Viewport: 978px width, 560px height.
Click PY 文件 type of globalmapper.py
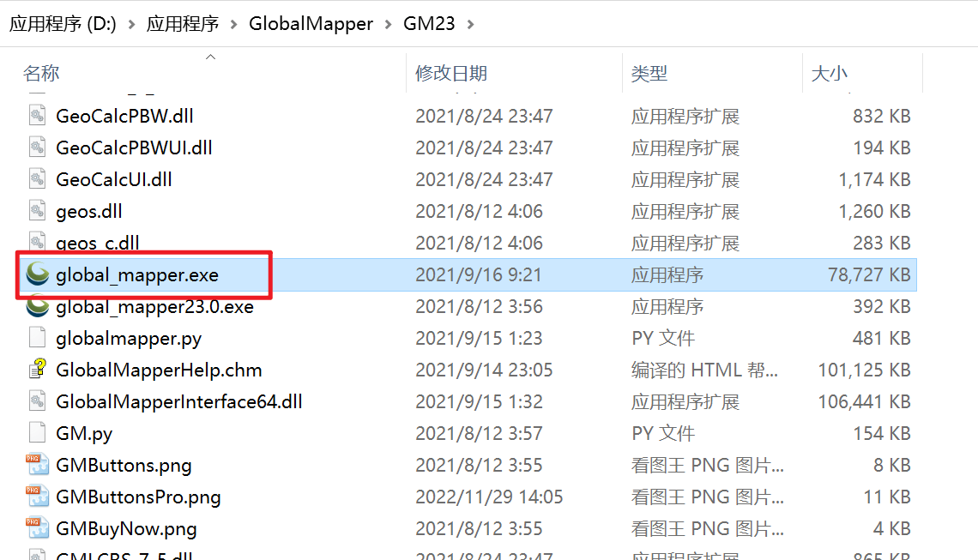(662, 339)
